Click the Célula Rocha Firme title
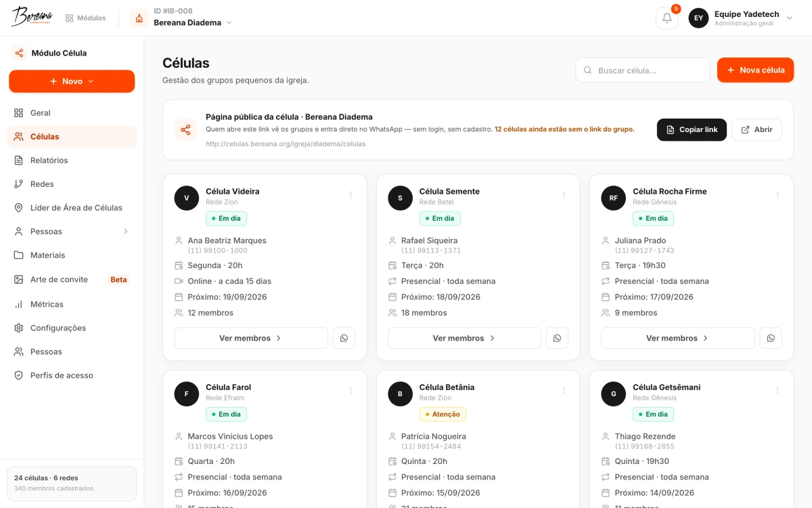 [669, 191]
